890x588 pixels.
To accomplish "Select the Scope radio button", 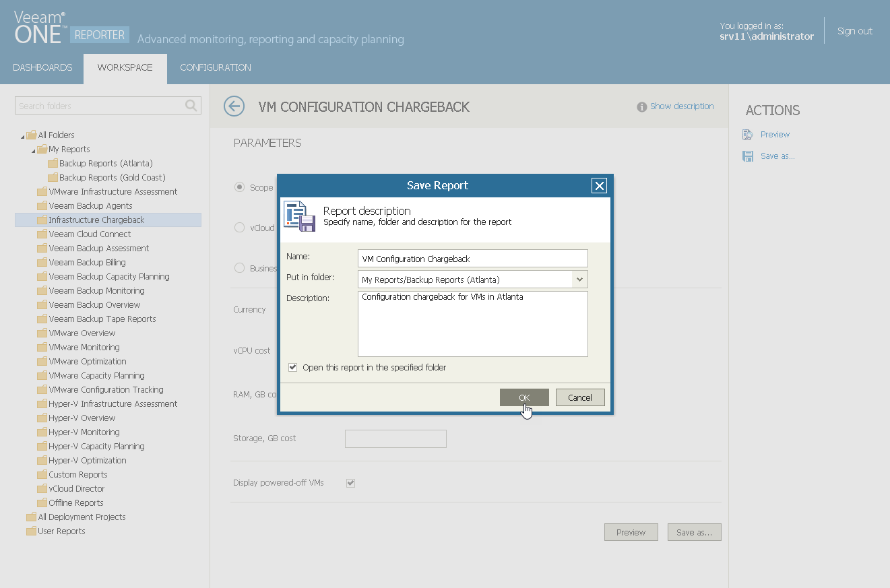I will 239,187.
